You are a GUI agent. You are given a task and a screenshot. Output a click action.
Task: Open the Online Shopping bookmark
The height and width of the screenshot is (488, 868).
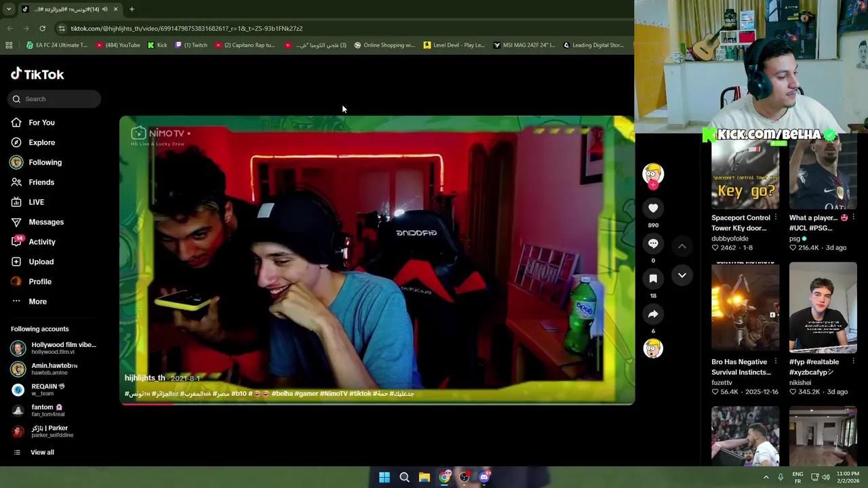tap(384, 45)
